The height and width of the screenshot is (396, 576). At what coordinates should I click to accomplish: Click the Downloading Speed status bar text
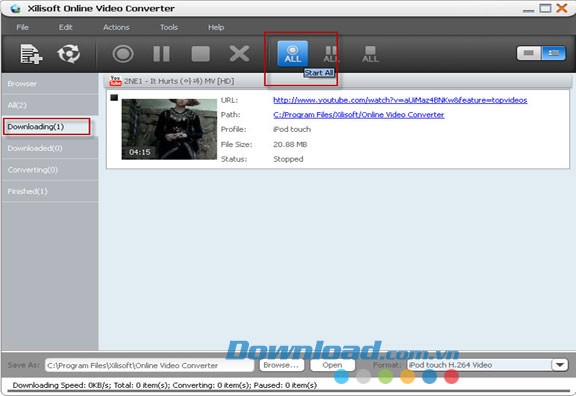tap(165, 385)
